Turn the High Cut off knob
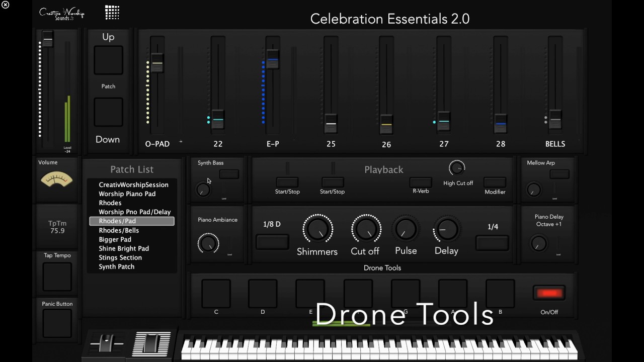 457,168
